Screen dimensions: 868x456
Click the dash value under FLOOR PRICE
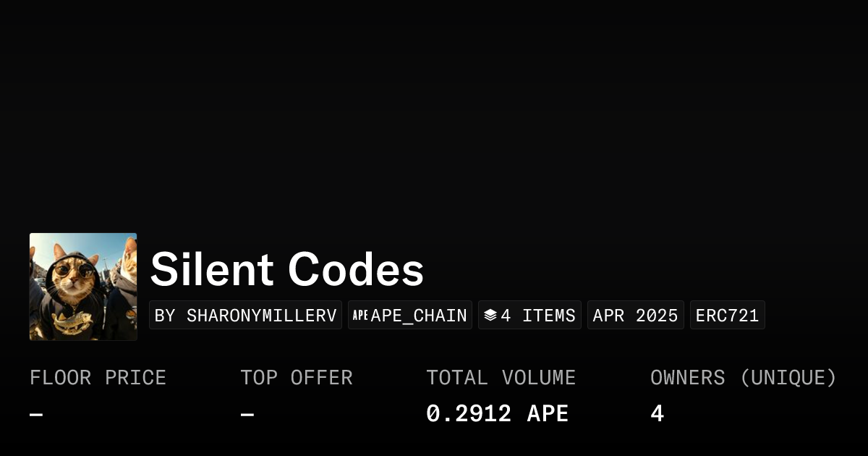tap(36, 415)
